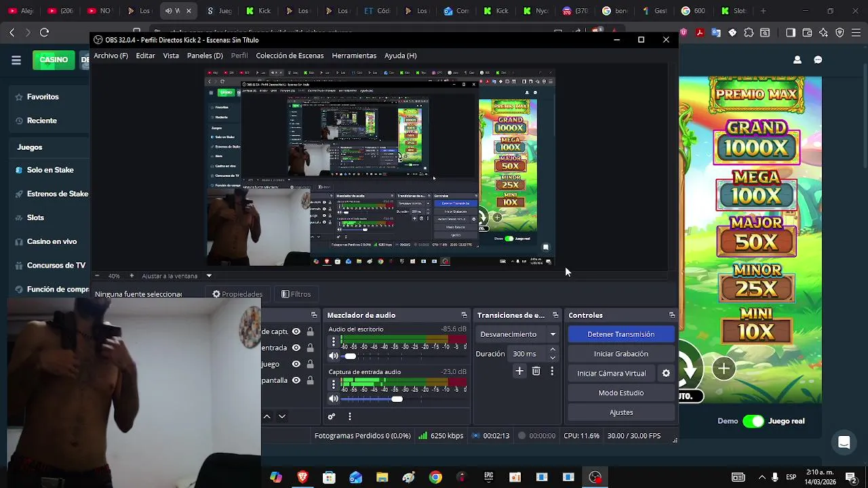
Task: Click the plus icon in the slot game
Action: click(x=724, y=369)
